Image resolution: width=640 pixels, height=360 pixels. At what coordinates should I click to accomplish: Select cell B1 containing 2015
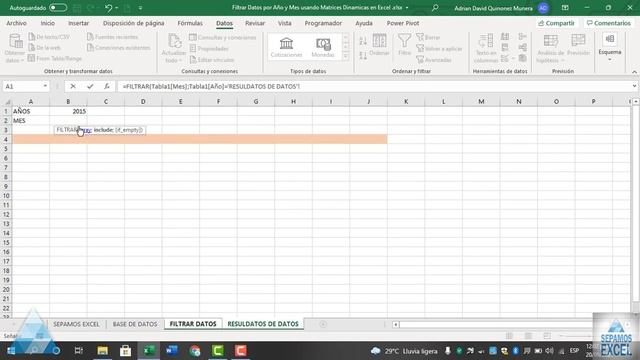tap(68, 111)
